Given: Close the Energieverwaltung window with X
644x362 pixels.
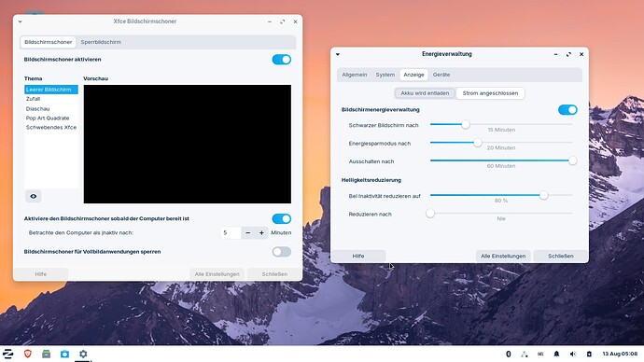Looking at the screenshot, I should click(581, 54).
